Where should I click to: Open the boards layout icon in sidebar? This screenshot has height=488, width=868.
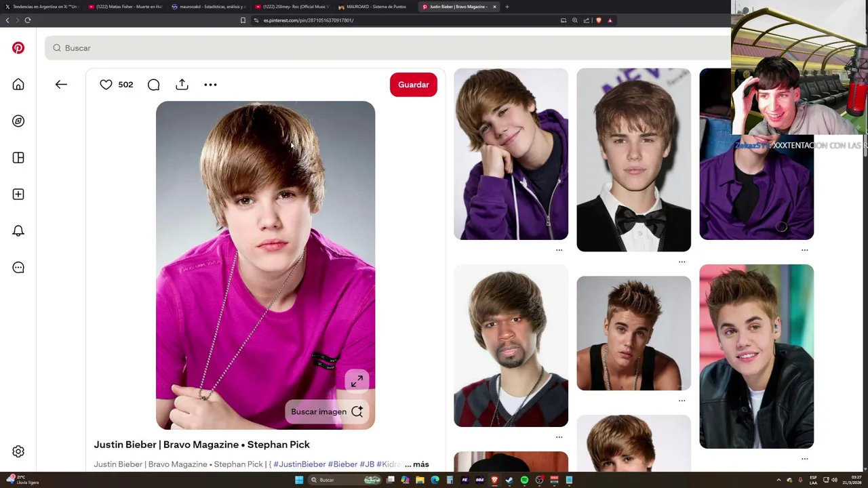coord(18,158)
